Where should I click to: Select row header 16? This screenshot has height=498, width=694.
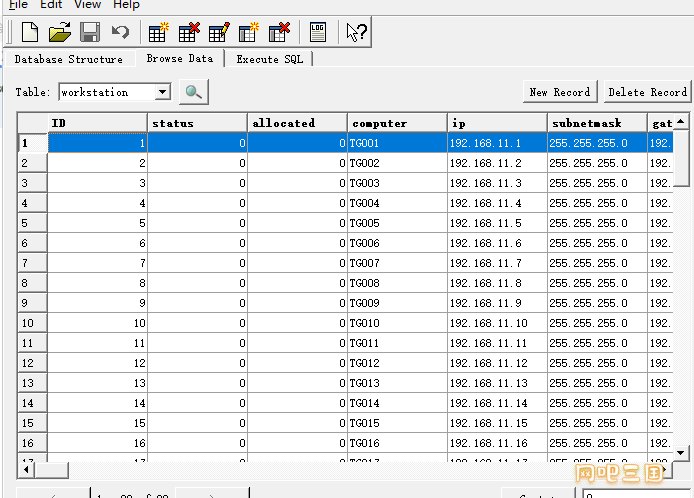[32, 443]
